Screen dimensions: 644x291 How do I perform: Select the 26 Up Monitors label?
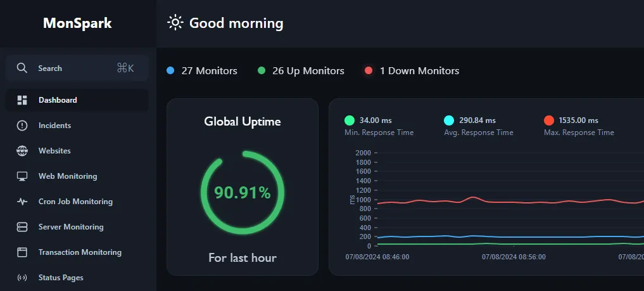tap(308, 71)
